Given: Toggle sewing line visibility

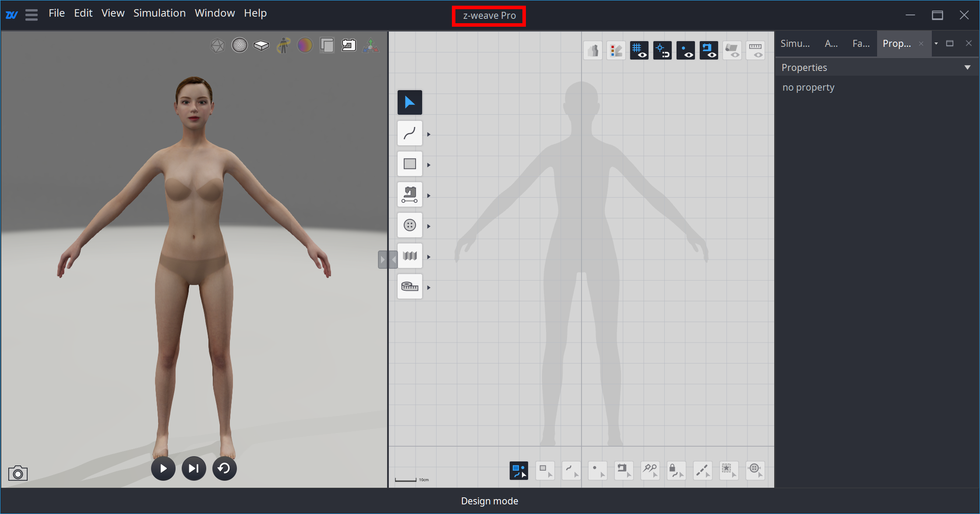Looking at the screenshot, I should pyautogui.click(x=709, y=50).
